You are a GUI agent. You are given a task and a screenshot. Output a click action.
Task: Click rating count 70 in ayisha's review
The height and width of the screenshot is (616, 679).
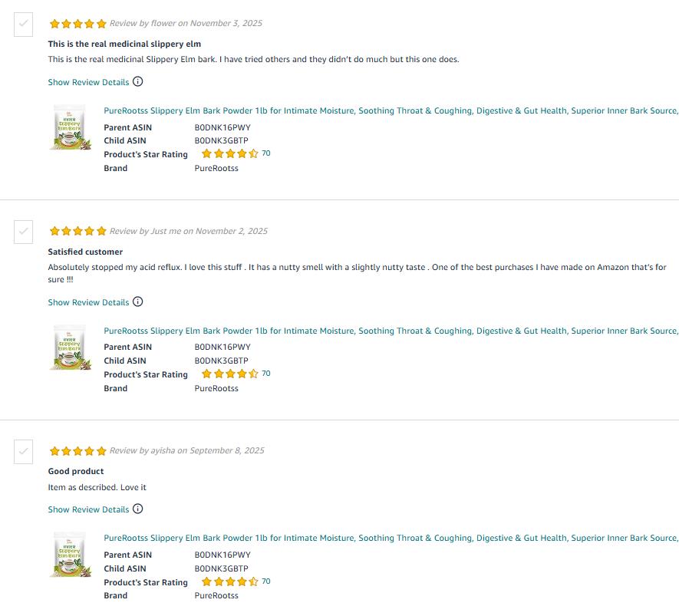pos(266,581)
